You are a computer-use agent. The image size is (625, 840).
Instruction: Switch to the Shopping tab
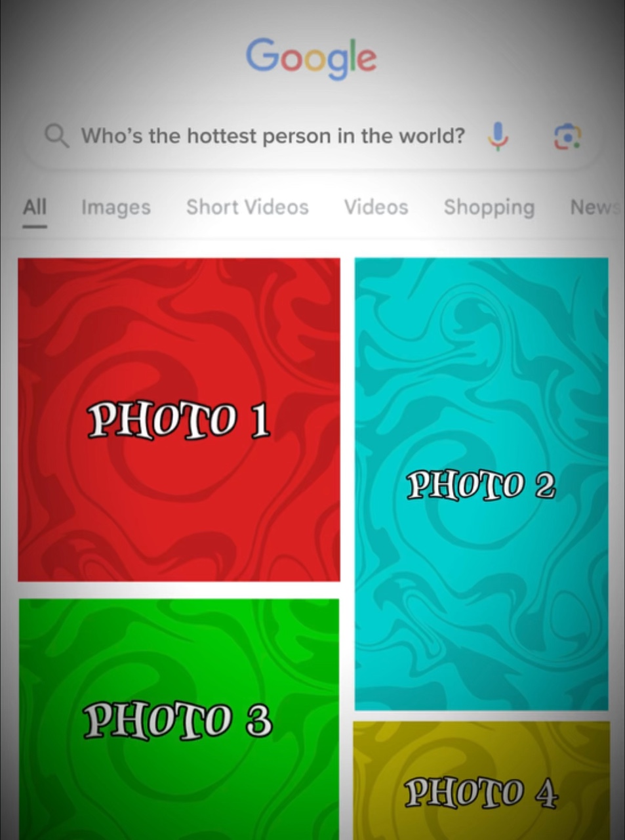[489, 207]
